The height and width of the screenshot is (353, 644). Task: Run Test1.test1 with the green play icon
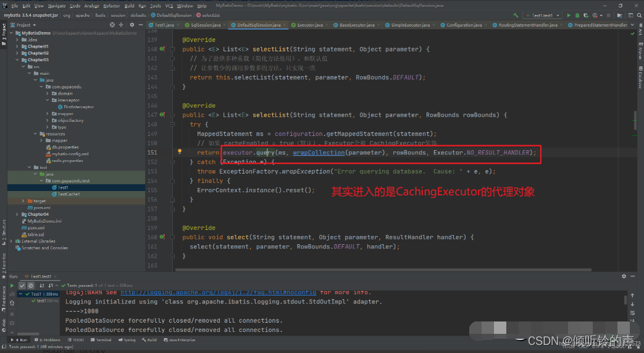tap(569, 15)
